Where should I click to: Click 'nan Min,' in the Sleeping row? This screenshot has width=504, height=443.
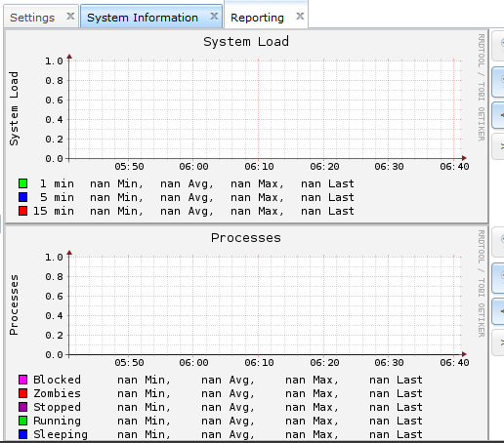pyautogui.click(x=144, y=434)
